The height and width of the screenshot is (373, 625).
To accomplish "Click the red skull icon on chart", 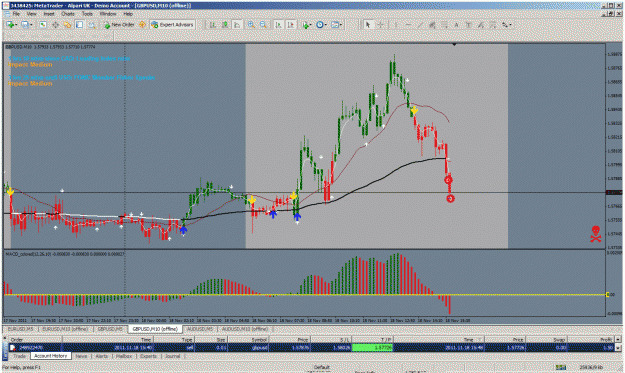I will pyautogui.click(x=596, y=234).
